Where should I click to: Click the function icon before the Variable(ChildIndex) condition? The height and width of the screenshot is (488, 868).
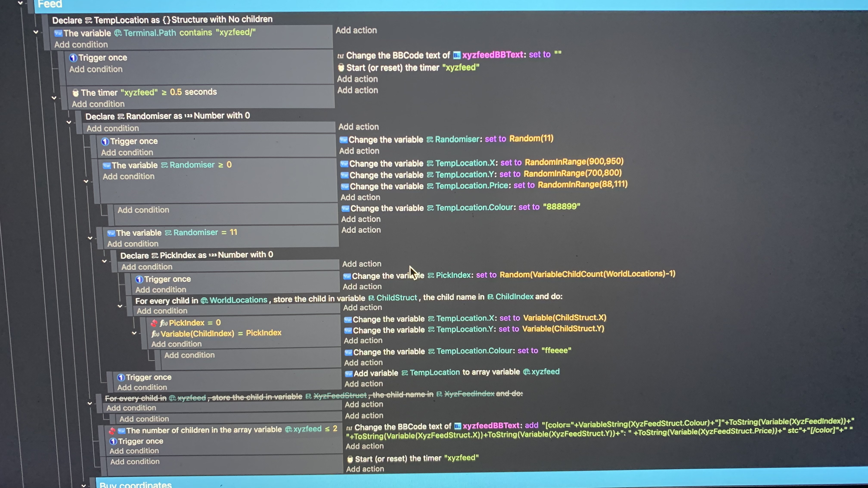155,334
